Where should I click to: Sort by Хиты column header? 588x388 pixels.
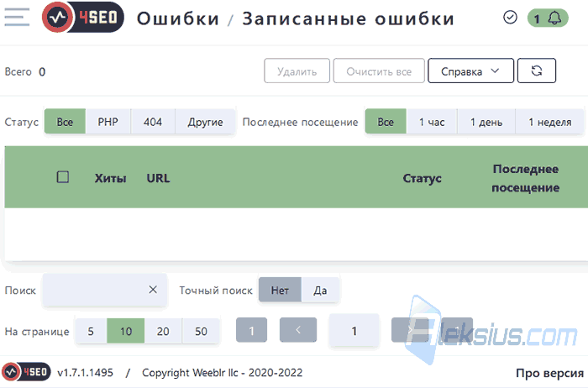point(110,178)
